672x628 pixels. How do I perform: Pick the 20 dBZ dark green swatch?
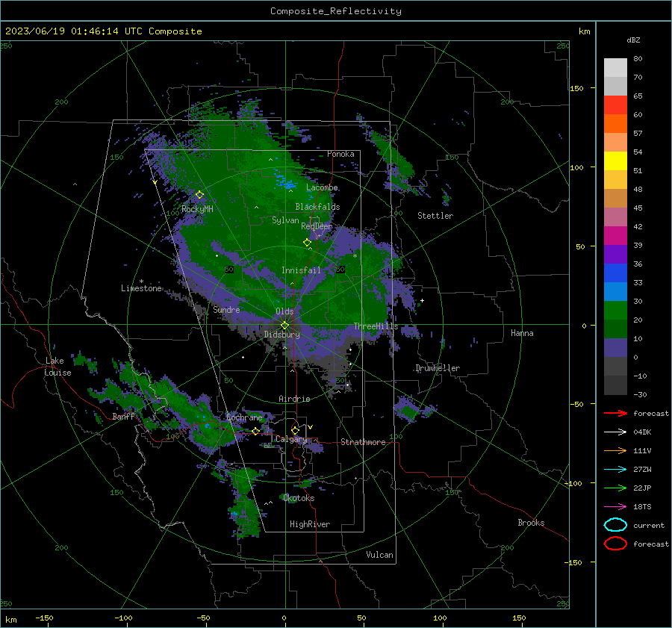point(615,329)
